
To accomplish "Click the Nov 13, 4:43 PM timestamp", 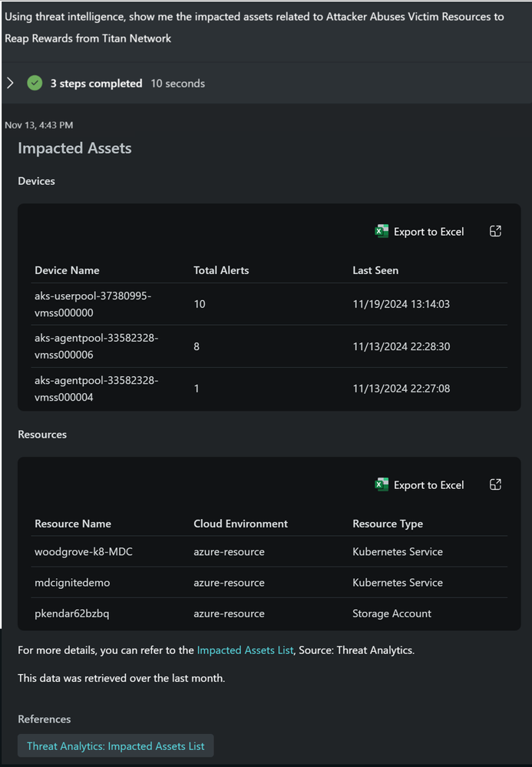I will (x=39, y=125).
